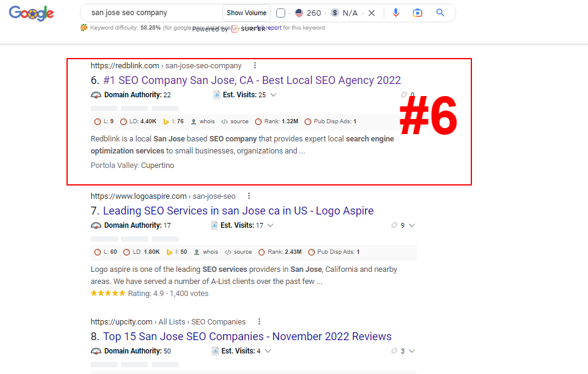Clear the query using the X icon
The width and height of the screenshot is (588, 374).
coord(372,12)
